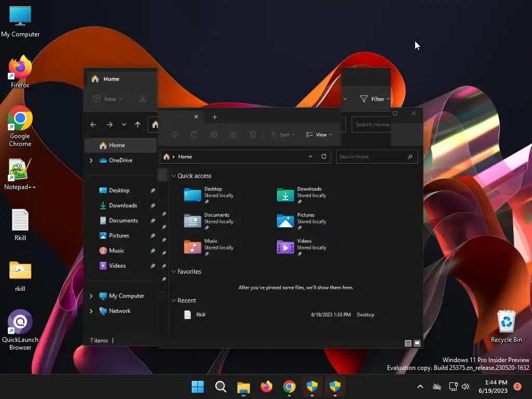This screenshot has height=399, width=532.
Task: Click the Home breadcrumb in address bar
Action: (x=185, y=157)
